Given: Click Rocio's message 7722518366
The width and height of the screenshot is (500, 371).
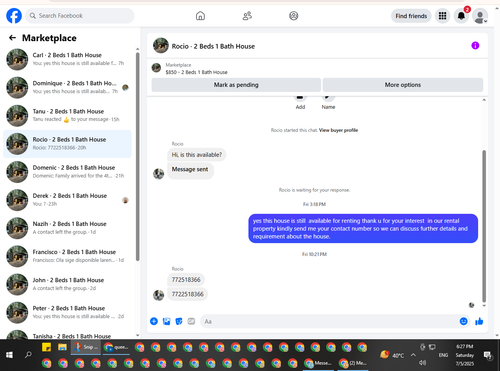Looking at the screenshot, I should tap(188, 294).
